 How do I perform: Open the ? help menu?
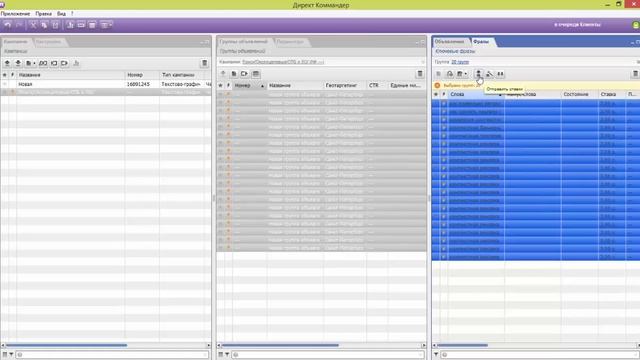click(72, 13)
